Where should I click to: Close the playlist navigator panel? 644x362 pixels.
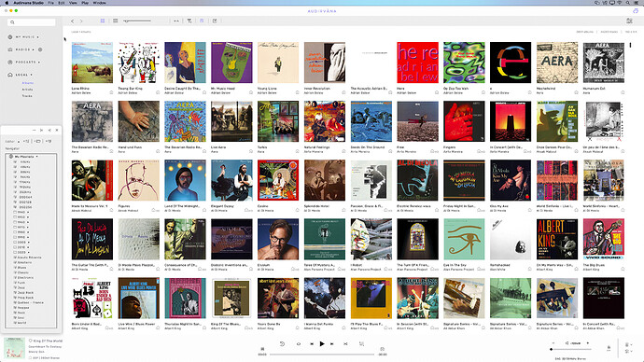point(57,130)
